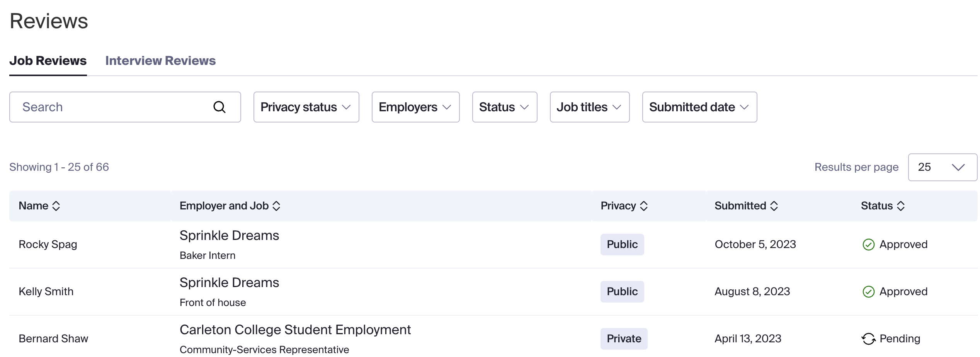Viewport: 980px width, 357px height.
Task: Open Sprinkle Dreams in Rocky Spag row
Action: (229, 235)
